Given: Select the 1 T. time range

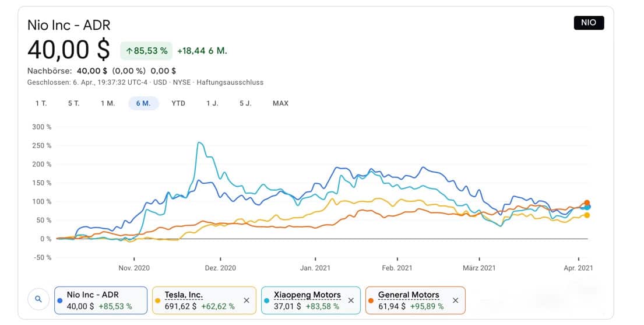Looking at the screenshot, I should [x=41, y=103].
